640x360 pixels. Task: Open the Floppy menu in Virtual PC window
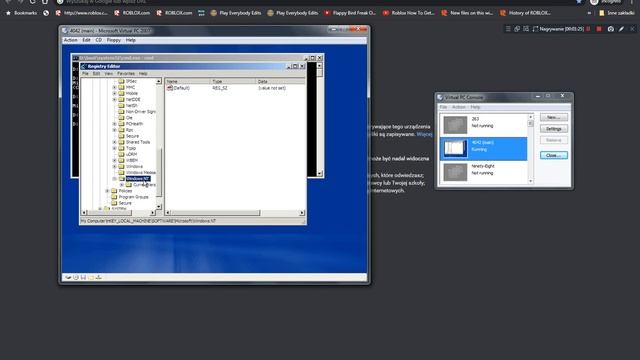113,40
